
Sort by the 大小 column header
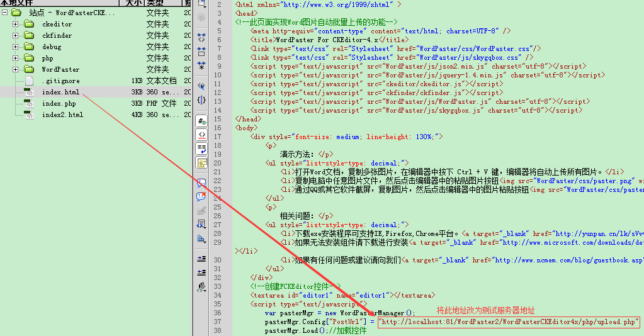tap(132, 3)
